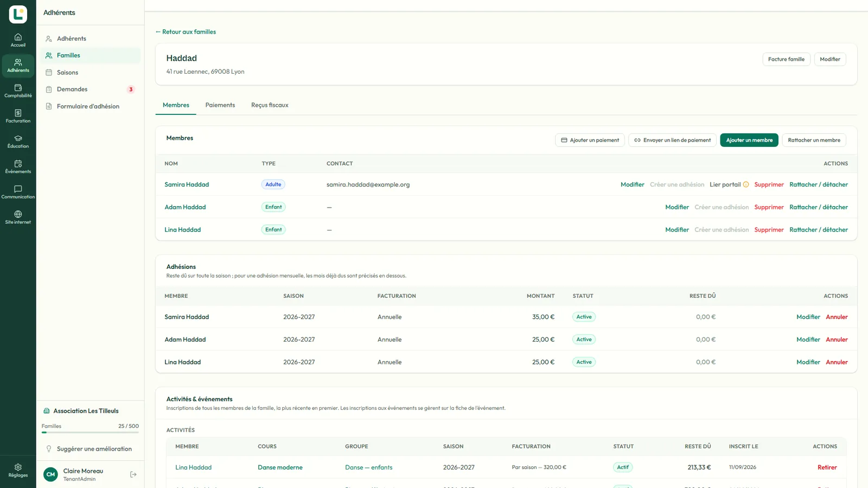The image size is (868, 488).
Task: Open Facturation in the left rail
Action: [x=18, y=116]
